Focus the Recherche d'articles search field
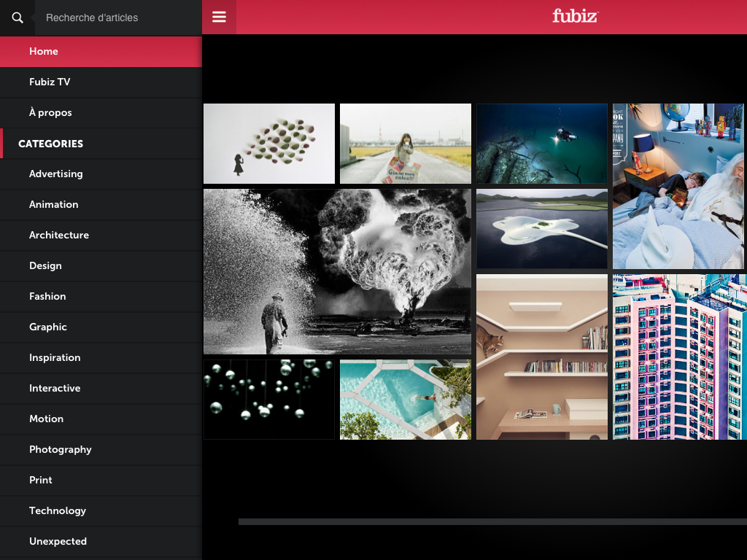 117,17
